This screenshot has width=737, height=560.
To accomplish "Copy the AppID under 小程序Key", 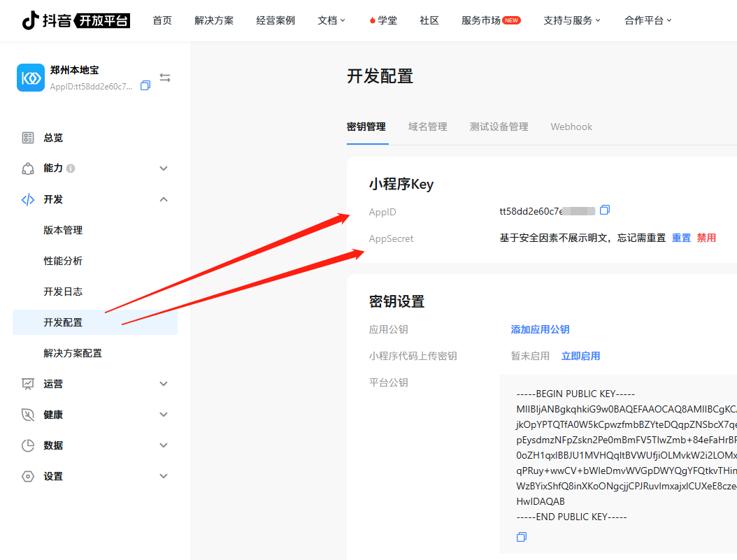I will [605, 210].
